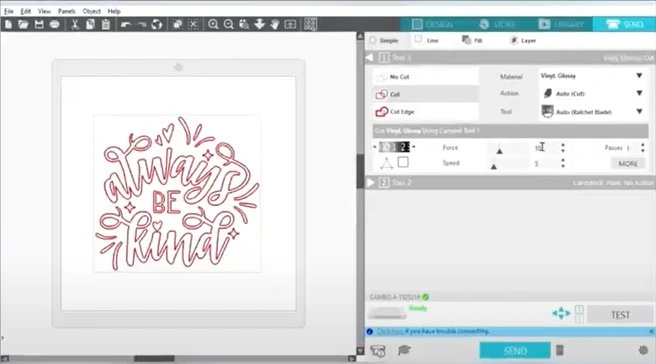Switch to the DESIGN tab
656x364 pixels.
(x=432, y=24)
